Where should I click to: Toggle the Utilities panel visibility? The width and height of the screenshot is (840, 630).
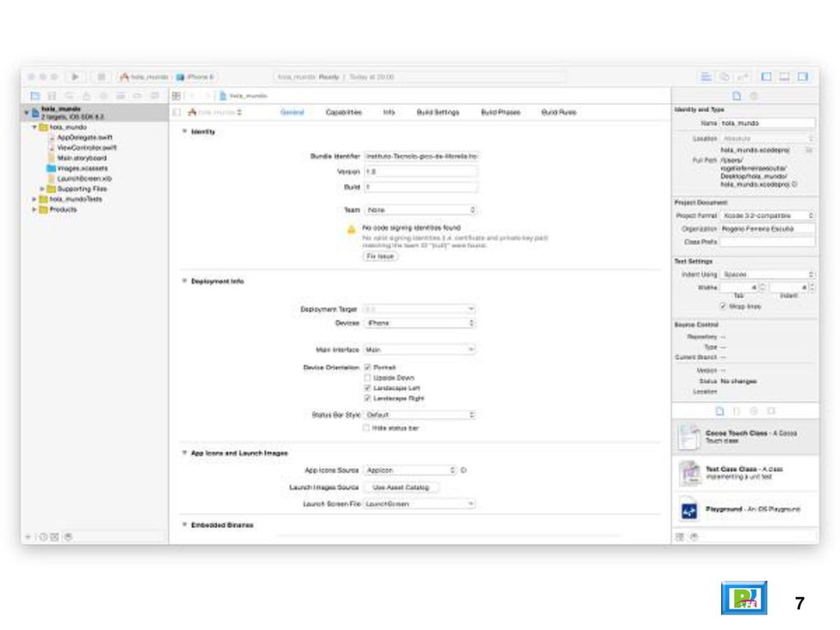(802, 76)
